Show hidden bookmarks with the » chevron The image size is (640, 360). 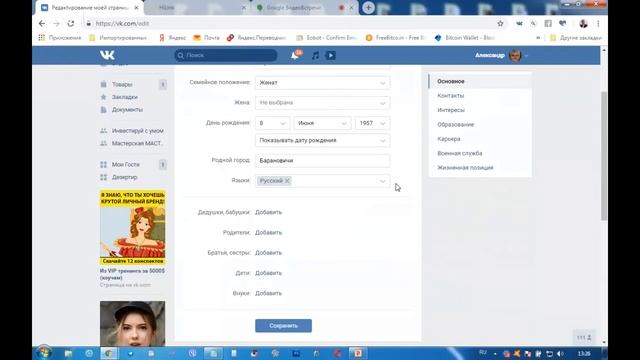click(538, 38)
